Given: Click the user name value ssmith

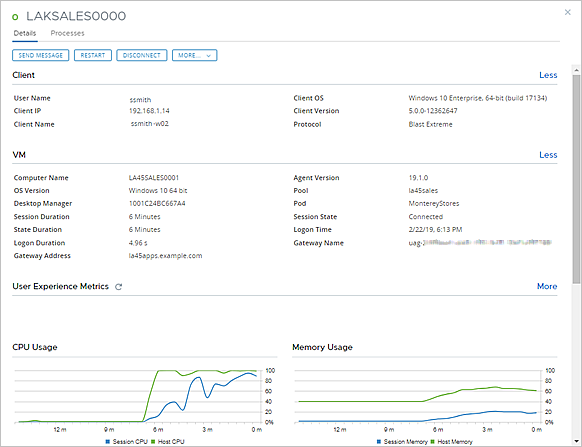Looking at the screenshot, I should click(x=140, y=100).
